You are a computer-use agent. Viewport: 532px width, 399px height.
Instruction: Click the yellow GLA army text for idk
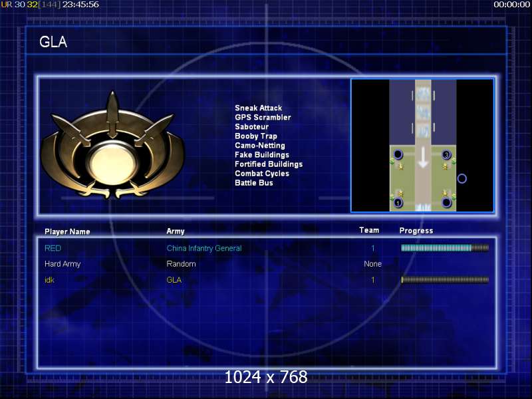tap(174, 280)
